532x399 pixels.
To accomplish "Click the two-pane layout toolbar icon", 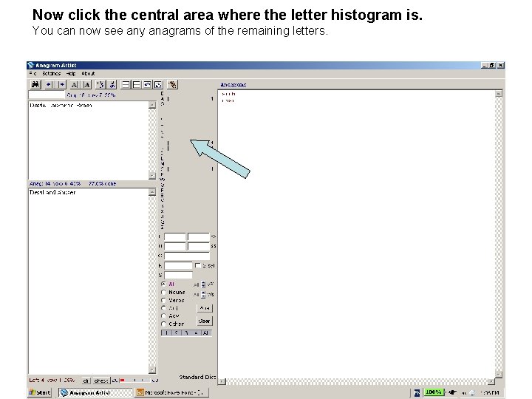I will (137, 84).
